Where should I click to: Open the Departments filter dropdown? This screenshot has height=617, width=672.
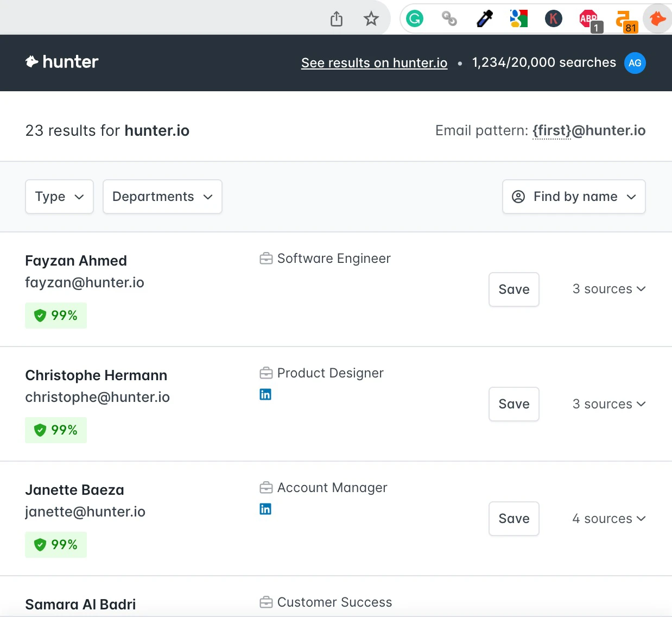click(162, 197)
